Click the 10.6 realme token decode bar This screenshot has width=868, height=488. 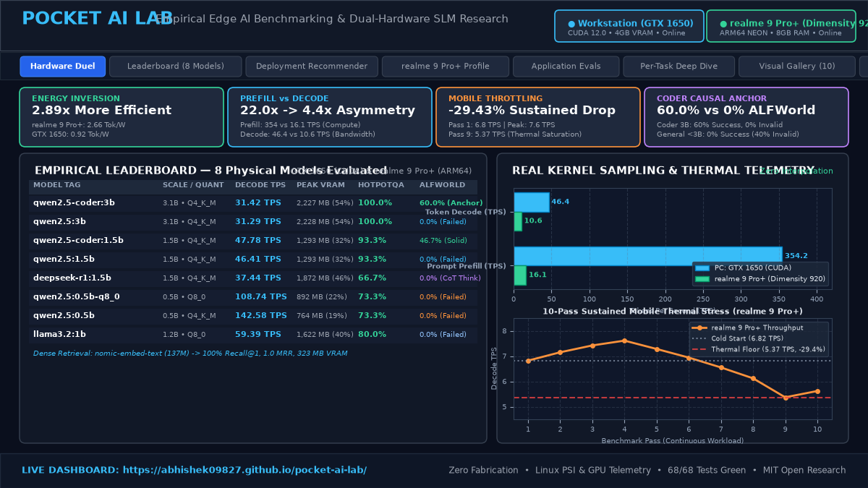[x=518, y=221]
